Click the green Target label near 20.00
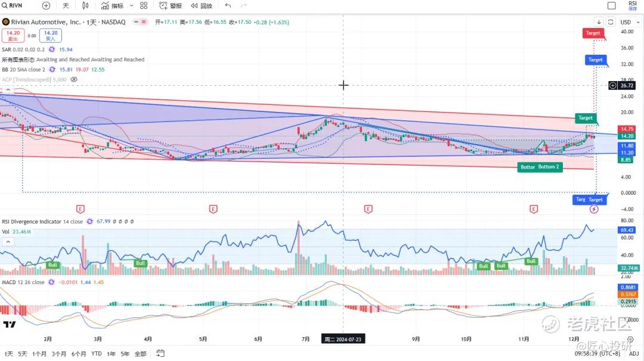Image resolution: width=644 pixels, height=361 pixels. point(586,118)
